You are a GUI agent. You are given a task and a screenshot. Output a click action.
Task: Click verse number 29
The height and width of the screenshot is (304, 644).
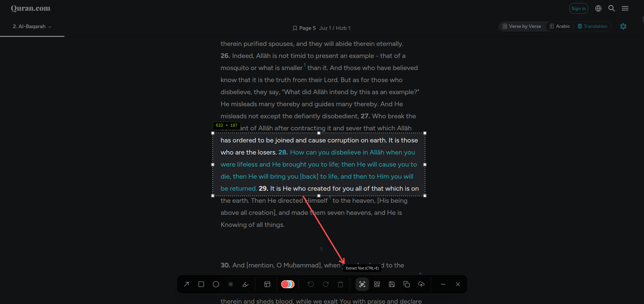tap(263, 188)
